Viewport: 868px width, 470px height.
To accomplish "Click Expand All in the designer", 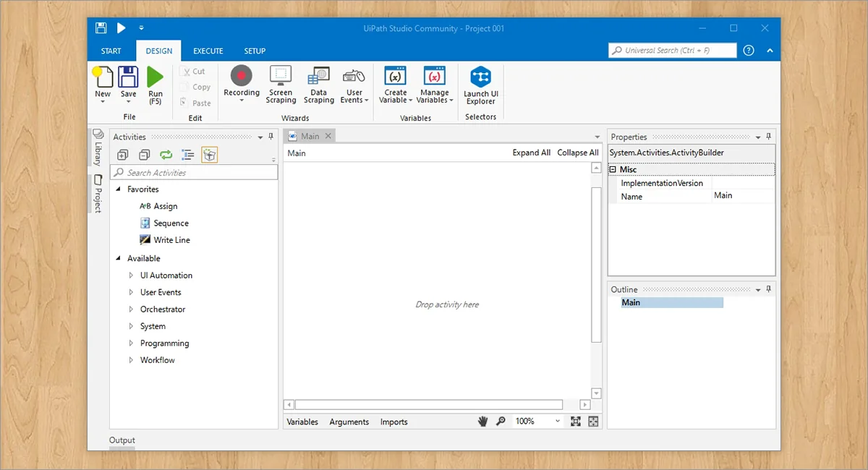I will point(532,153).
